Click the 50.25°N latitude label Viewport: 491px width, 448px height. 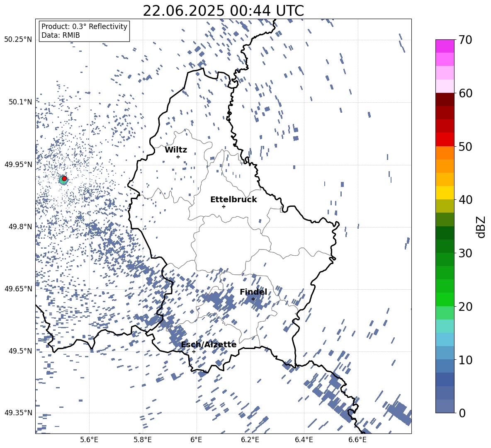tap(18, 40)
